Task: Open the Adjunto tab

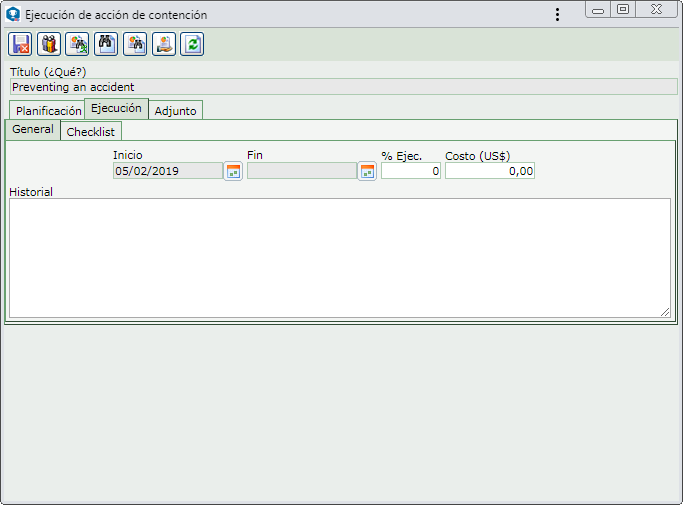Action: coord(176,111)
